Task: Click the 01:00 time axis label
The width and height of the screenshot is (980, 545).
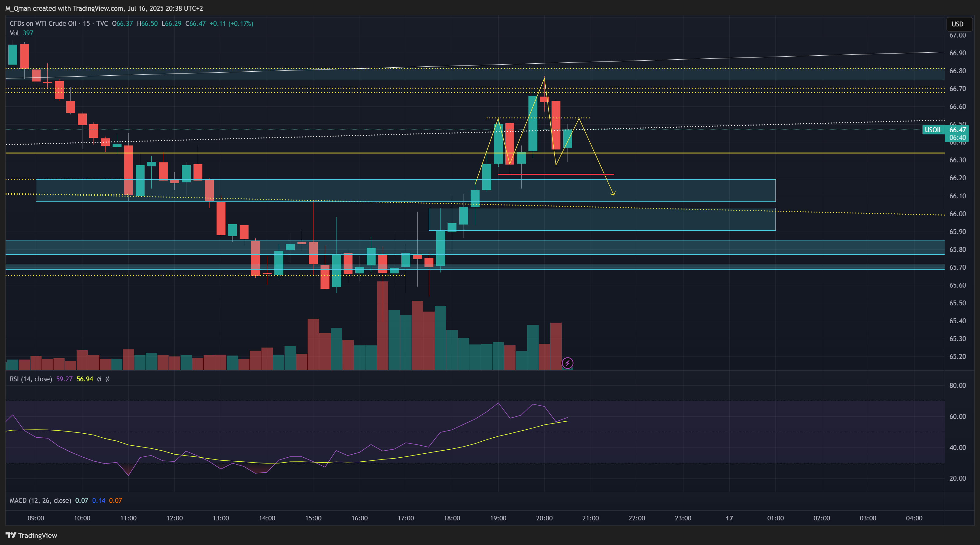Action: (x=775, y=518)
